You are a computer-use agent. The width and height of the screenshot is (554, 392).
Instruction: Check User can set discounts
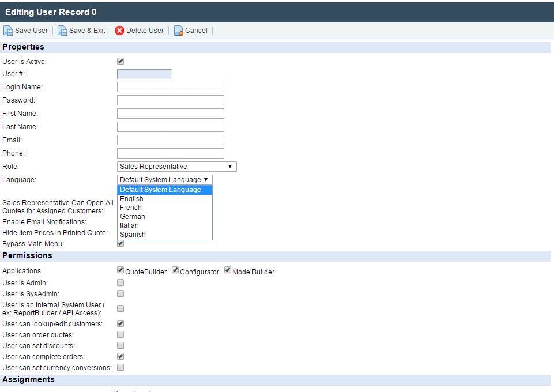[120, 345]
